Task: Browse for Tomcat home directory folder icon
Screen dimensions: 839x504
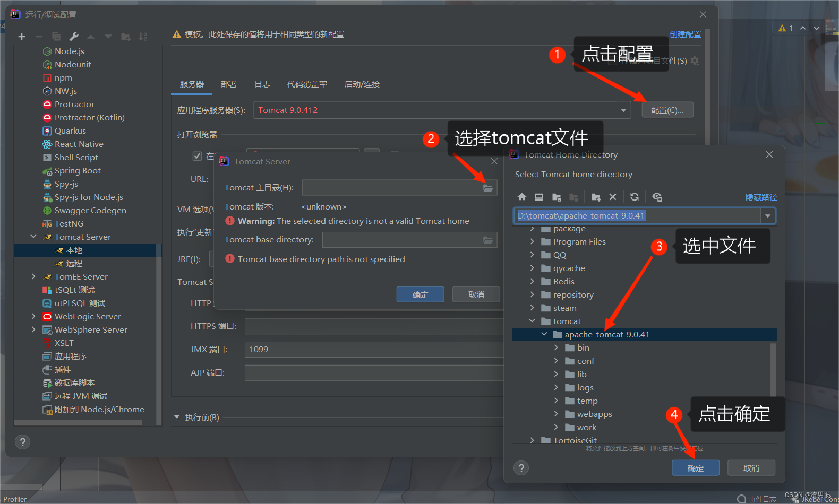Action: coord(488,188)
